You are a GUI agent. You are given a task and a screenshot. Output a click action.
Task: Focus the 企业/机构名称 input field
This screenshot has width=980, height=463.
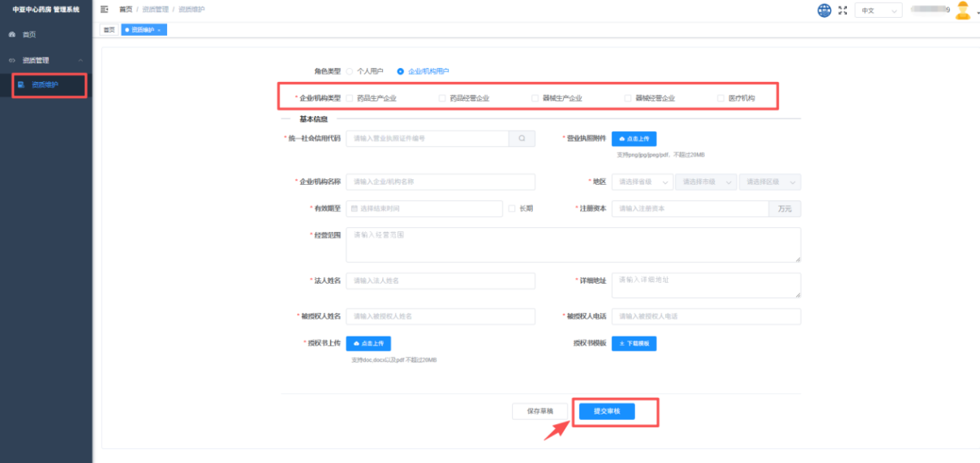441,182
